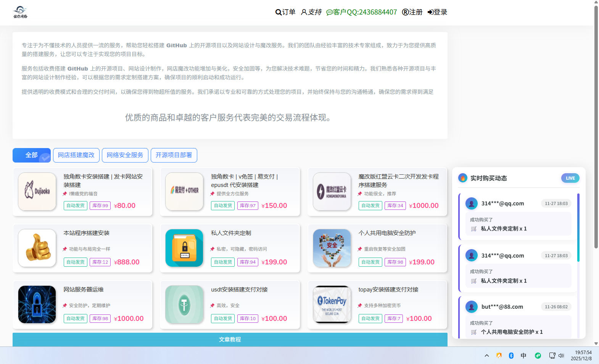
Task: Click the LIVE badge in purchase feed
Action: (x=570, y=178)
